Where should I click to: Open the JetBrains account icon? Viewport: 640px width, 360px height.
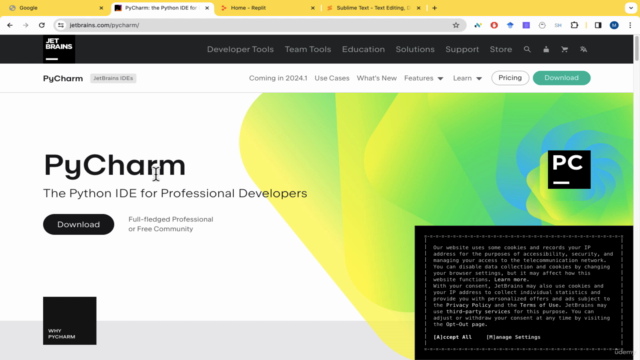[546, 49]
